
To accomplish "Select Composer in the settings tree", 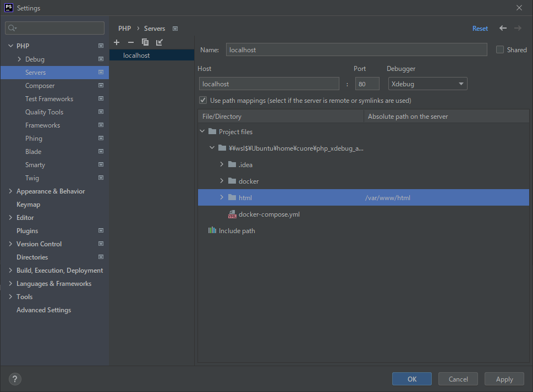I will pyautogui.click(x=40, y=86).
